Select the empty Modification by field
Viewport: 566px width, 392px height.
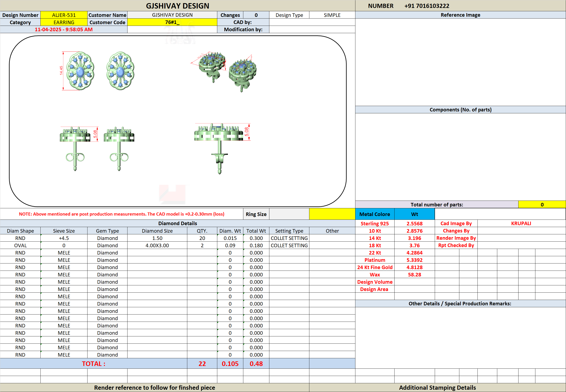(312, 30)
